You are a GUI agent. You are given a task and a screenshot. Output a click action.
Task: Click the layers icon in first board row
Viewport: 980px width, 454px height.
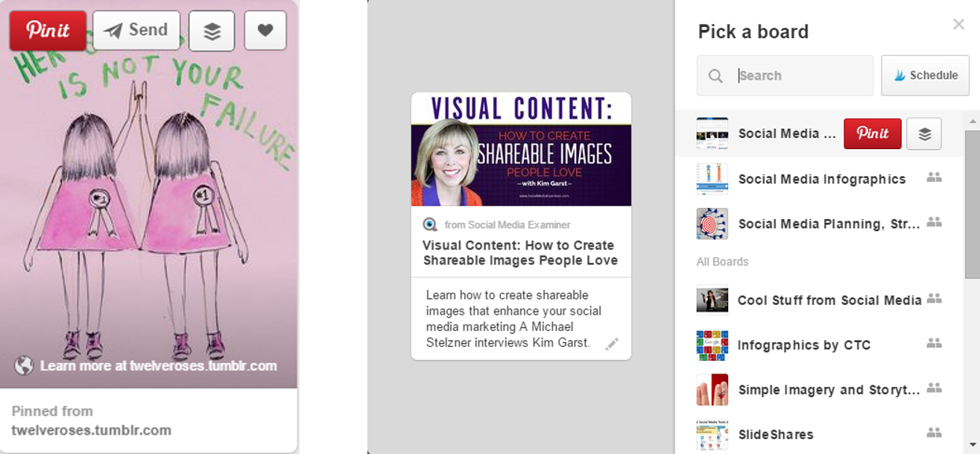point(924,133)
